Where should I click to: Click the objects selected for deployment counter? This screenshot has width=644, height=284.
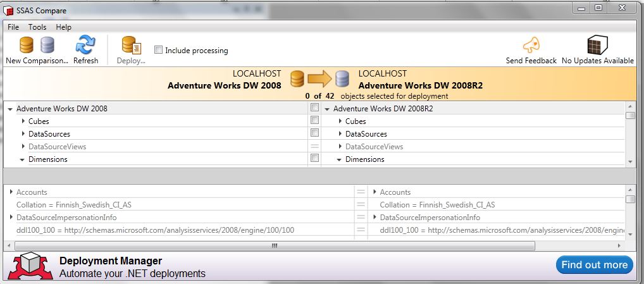coord(376,96)
